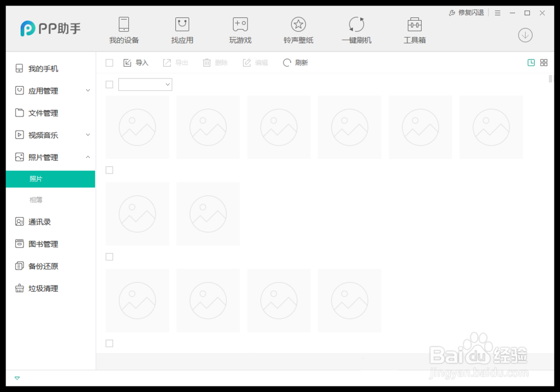Open the 我的设备 (My Device) tab
Image resolution: width=560 pixels, height=392 pixels.
click(x=124, y=30)
